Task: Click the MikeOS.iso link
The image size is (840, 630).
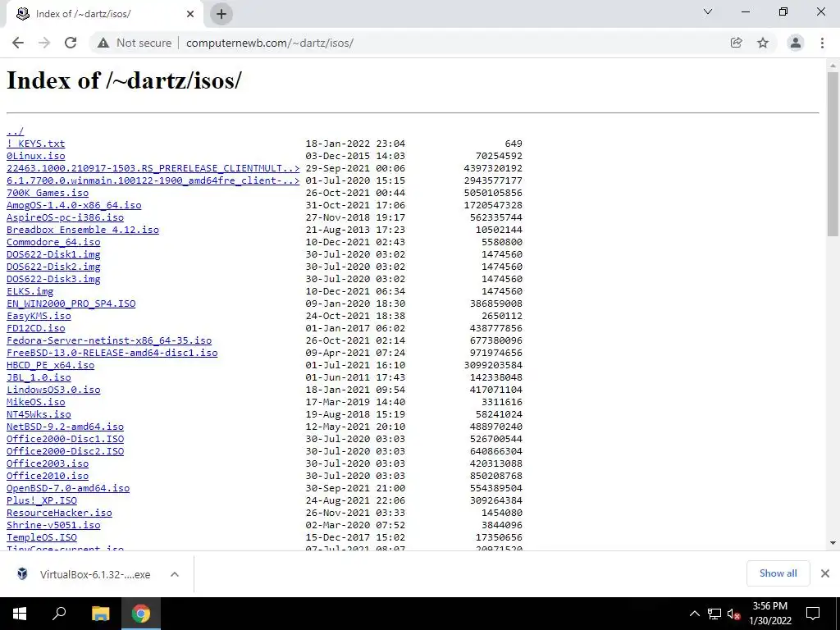Action: point(36,402)
